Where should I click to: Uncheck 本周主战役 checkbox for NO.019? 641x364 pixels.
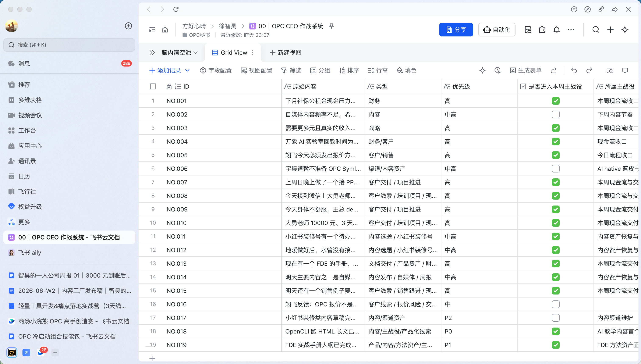pos(556,345)
